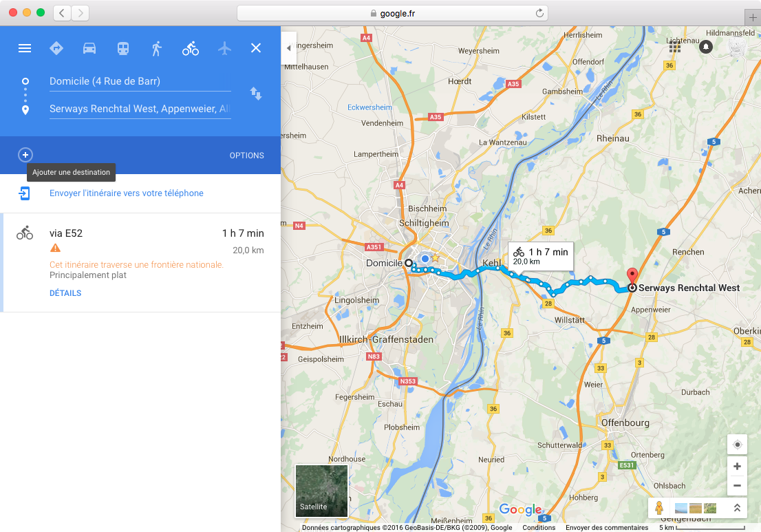The image size is (761, 532).
Task: Click the Serways Renchtal West destination field
Action: coord(140,109)
